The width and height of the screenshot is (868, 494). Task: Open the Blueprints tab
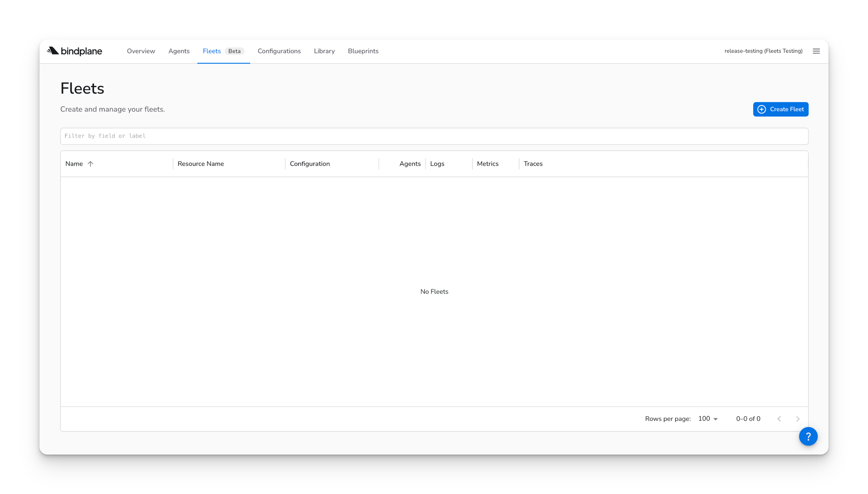click(x=363, y=51)
